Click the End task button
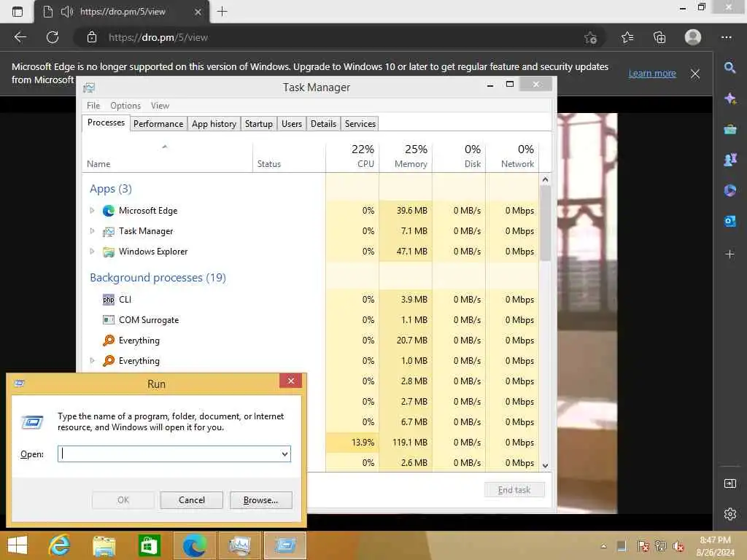This screenshot has width=747, height=560. [514, 490]
